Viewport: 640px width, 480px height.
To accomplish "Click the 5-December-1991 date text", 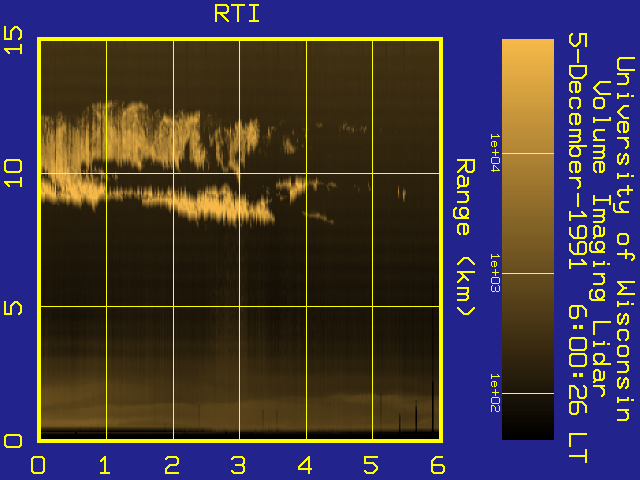I will pyautogui.click(x=578, y=151).
